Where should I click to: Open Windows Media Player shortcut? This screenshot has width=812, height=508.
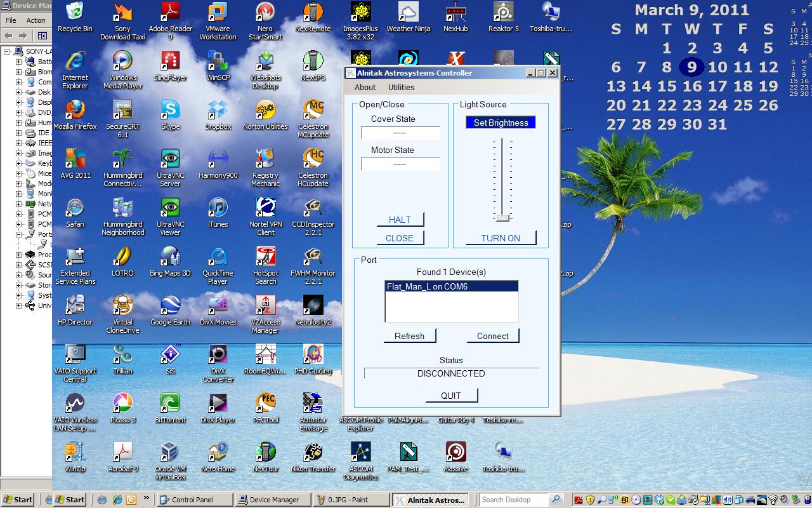(122, 70)
